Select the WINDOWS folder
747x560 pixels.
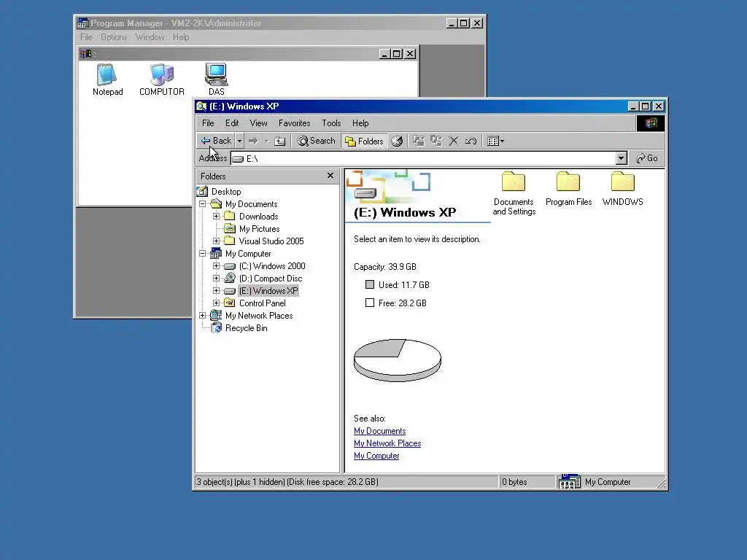[623, 189]
